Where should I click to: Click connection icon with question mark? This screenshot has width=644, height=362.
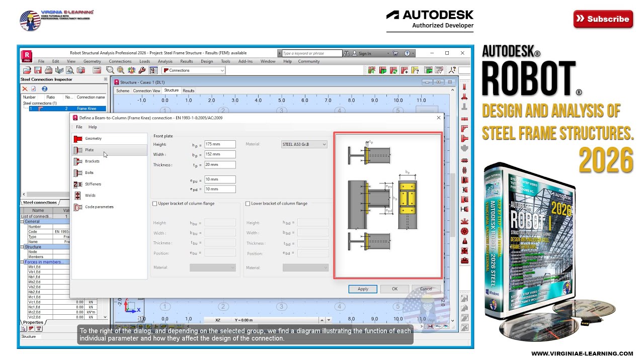(x=416, y=70)
